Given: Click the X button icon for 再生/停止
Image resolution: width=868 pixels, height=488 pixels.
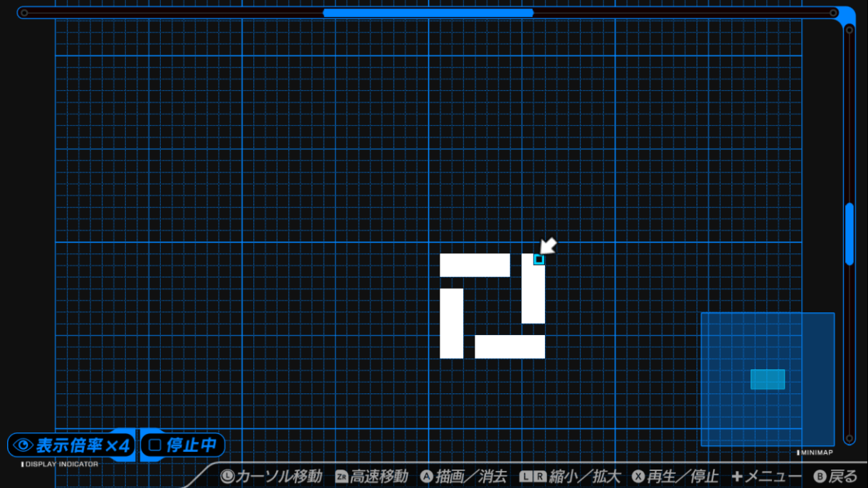Looking at the screenshot, I should 638,477.
